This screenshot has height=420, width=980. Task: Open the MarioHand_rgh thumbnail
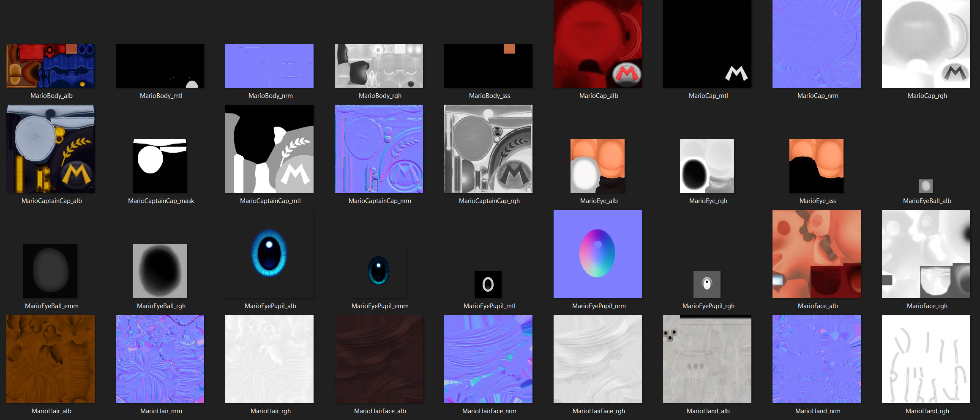926,359
